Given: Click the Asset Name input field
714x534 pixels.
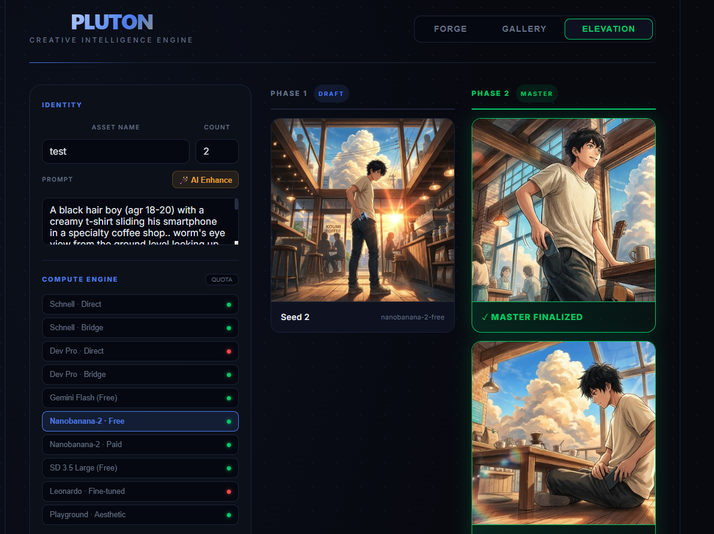Looking at the screenshot, I should pyautogui.click(x=115, y=151).
